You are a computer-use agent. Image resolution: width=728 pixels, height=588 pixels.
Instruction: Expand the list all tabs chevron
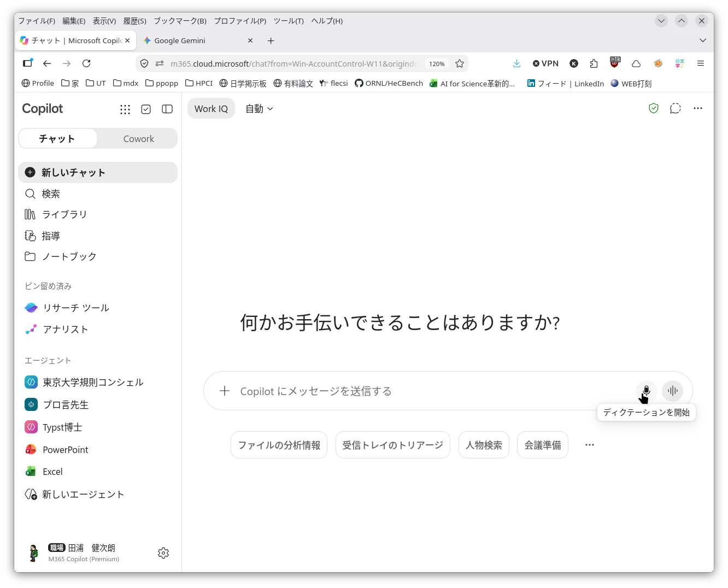pyautogui.click(x=703, y=40)
